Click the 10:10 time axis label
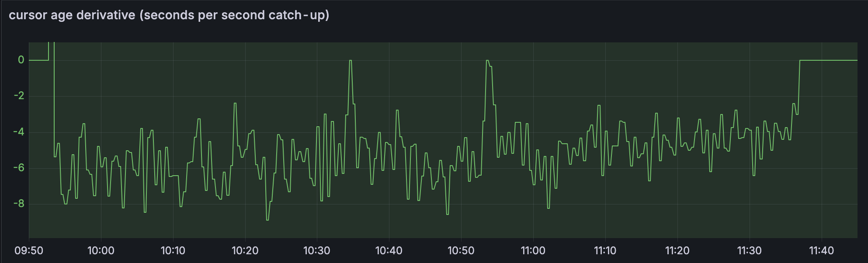This screenshot has width=868, height=263. pos(173,251)
